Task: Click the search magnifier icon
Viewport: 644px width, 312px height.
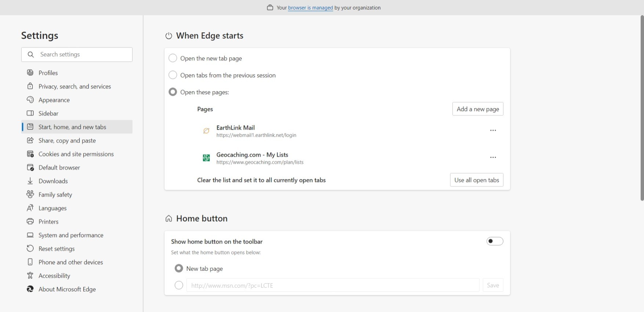Action: [x=31, y=54]
